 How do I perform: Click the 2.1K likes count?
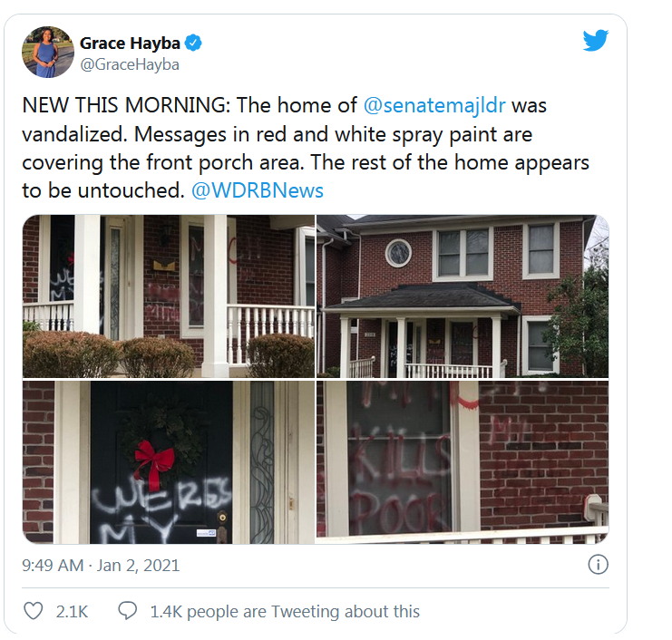click(x=72, y=611)
